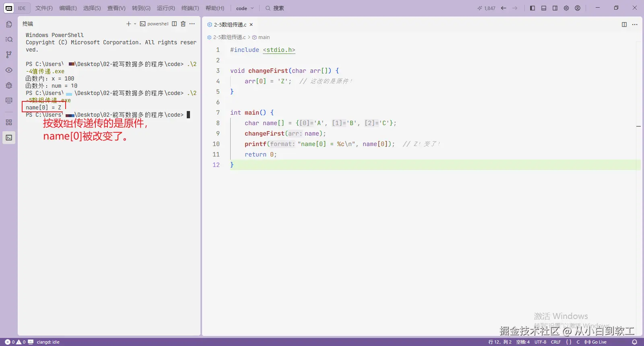Viewport: 644px width, 346px height.
Task: Toggle the secondary sidebar layout
Action: pos(555,8)
